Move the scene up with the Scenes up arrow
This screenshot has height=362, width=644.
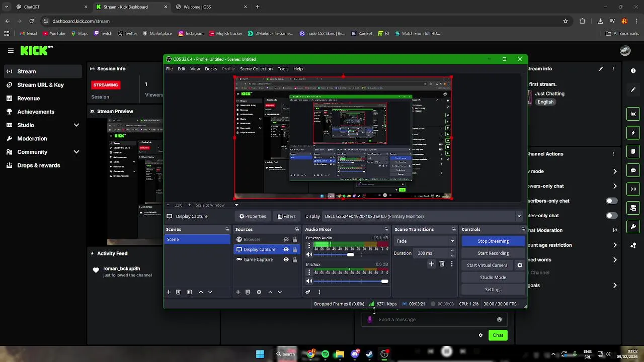point(201,292)
